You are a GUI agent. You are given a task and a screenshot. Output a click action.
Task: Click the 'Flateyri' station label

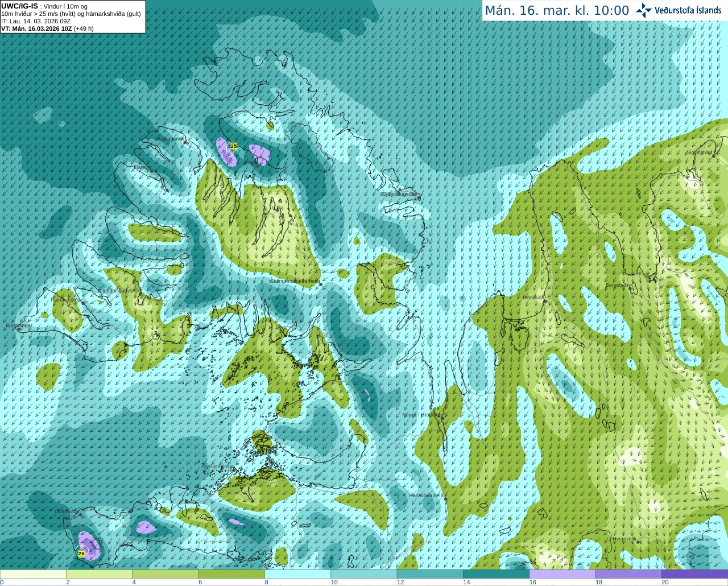[x=142, y=167]
